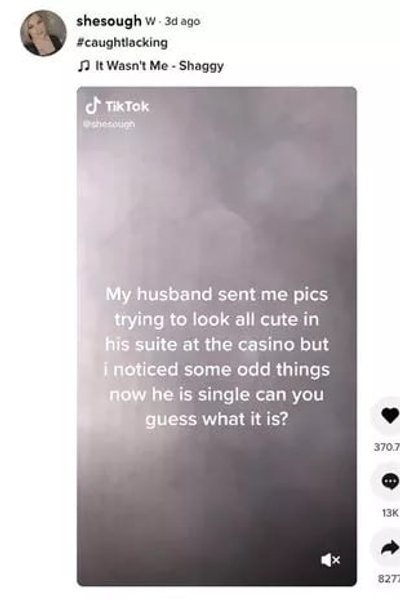
Task: Play the video by clicking its center
Action: click(217, 336)
